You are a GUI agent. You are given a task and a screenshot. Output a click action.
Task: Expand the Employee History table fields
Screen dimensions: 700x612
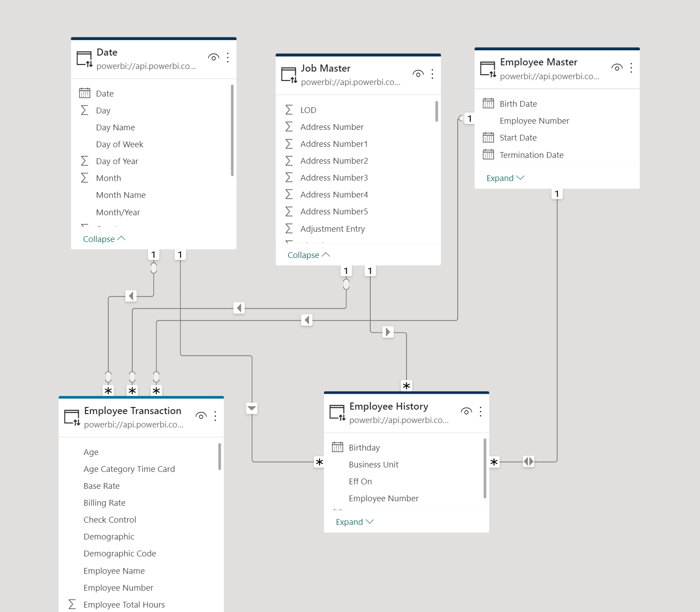click(x=355, y=522)
